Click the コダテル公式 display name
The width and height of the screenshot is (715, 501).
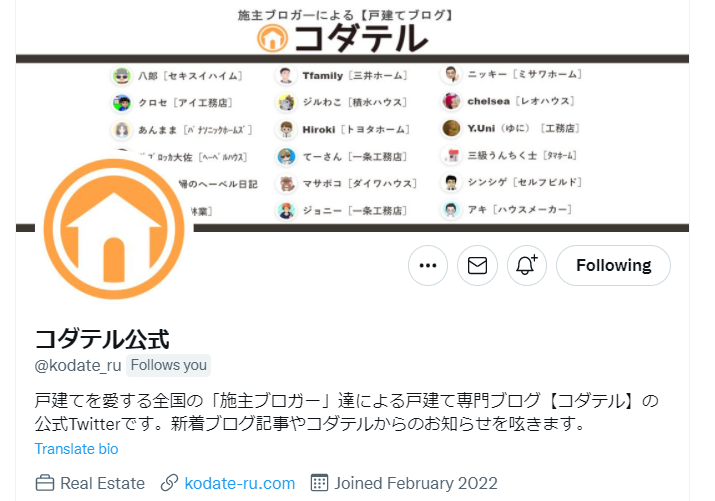pos(102,339)
